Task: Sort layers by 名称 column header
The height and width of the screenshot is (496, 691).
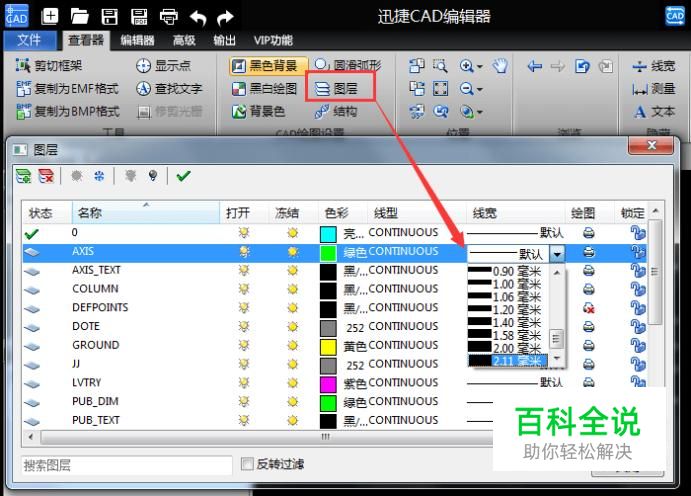Action: coord(146,213)
